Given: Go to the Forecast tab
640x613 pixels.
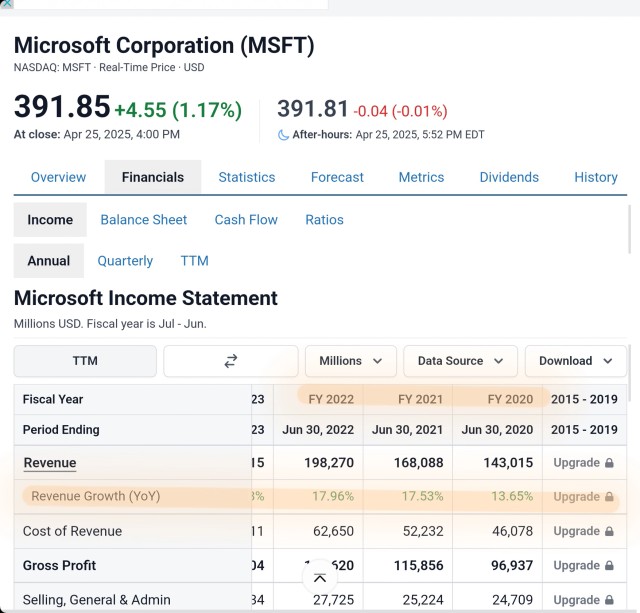Looking at the screenshot, I should point(337,177).
